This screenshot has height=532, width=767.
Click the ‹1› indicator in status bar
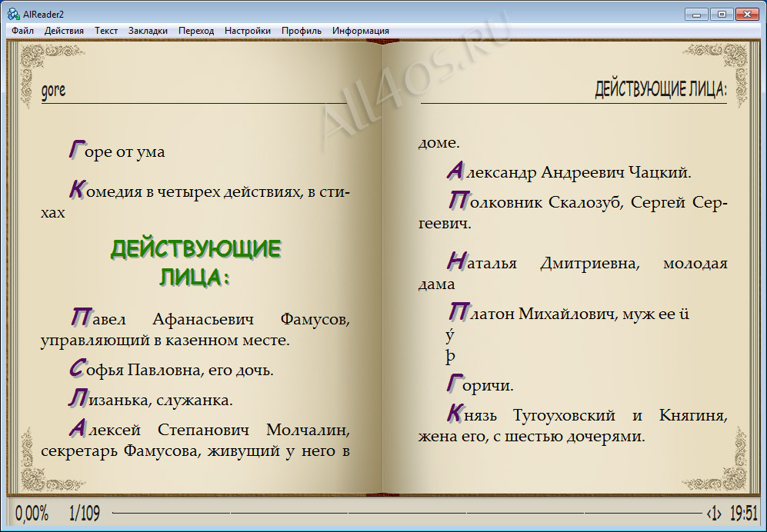(x=714, y=514)
